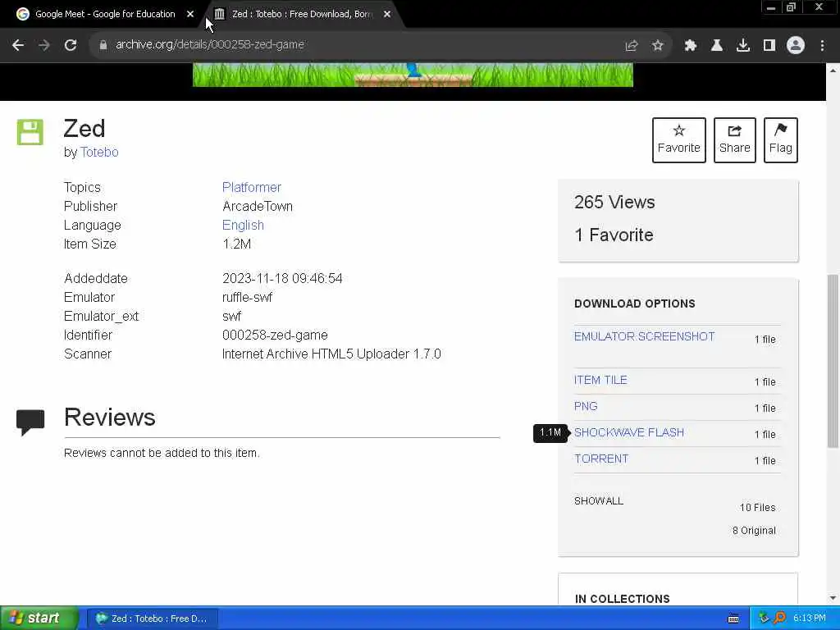Click the DOWNLOAD OPTIONS heading
Image resolution: width=840 pixels, height=630 pixels.
coord(635,304)
